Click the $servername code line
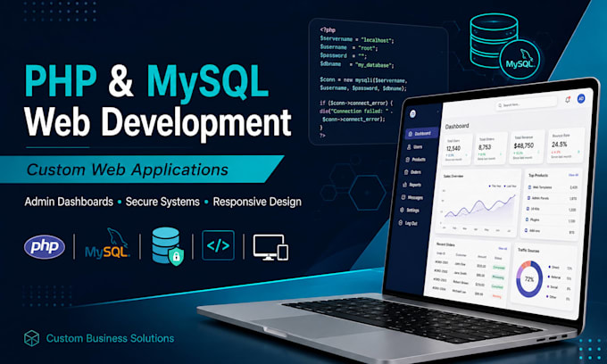The width and height of the screenshot is (607, 364). pyautogui.click(x=356, y=39)
